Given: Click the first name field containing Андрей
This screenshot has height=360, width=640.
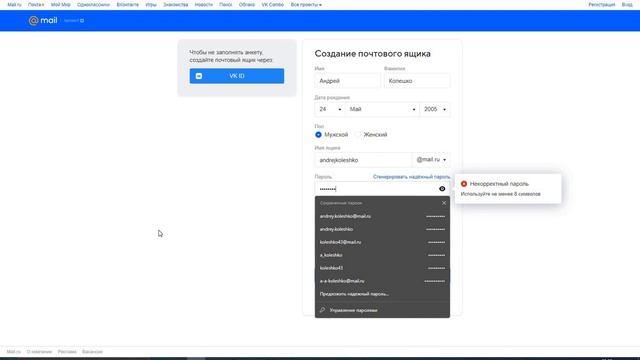Looking at the screenshot, I should point(347,81).
